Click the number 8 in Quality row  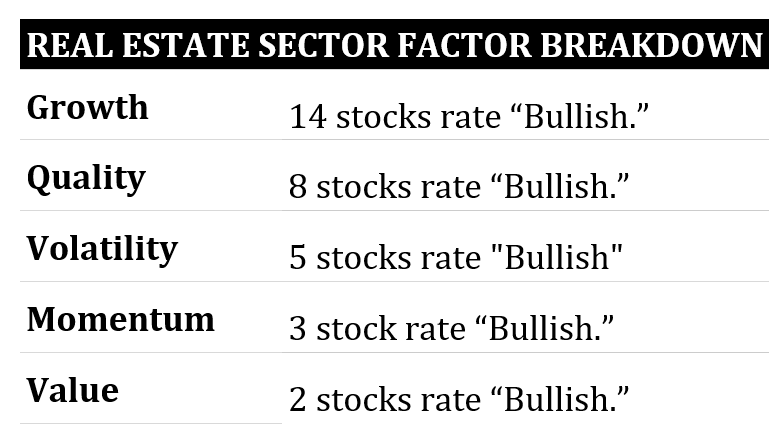298,188
